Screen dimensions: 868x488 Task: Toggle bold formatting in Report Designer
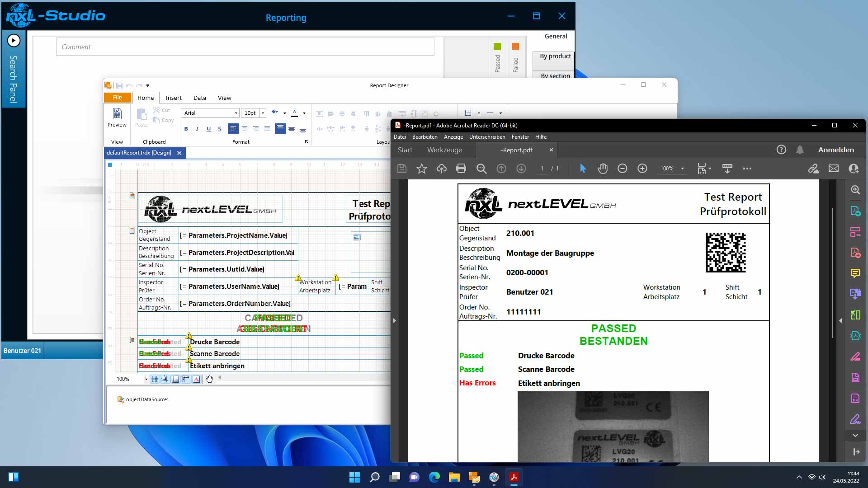pos(186,129)
